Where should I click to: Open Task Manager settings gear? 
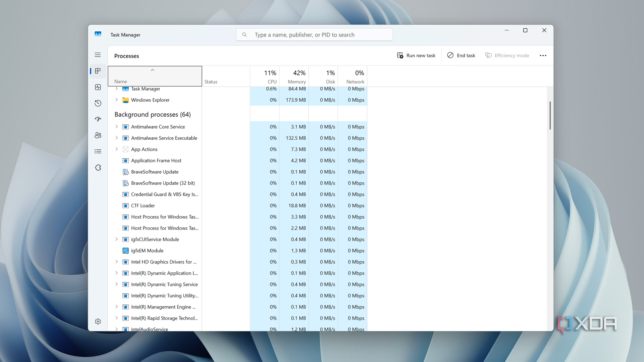click(98, 322)
